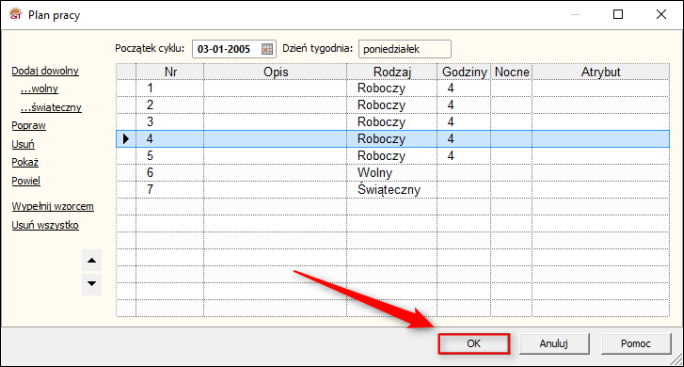Click the Usuń link
The width and height of the screenshot is (684, 367).
click(23, 144)
